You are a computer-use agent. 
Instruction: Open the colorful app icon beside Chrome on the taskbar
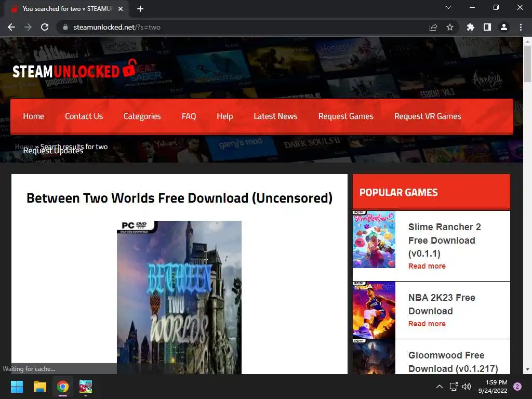coord(86,387)
